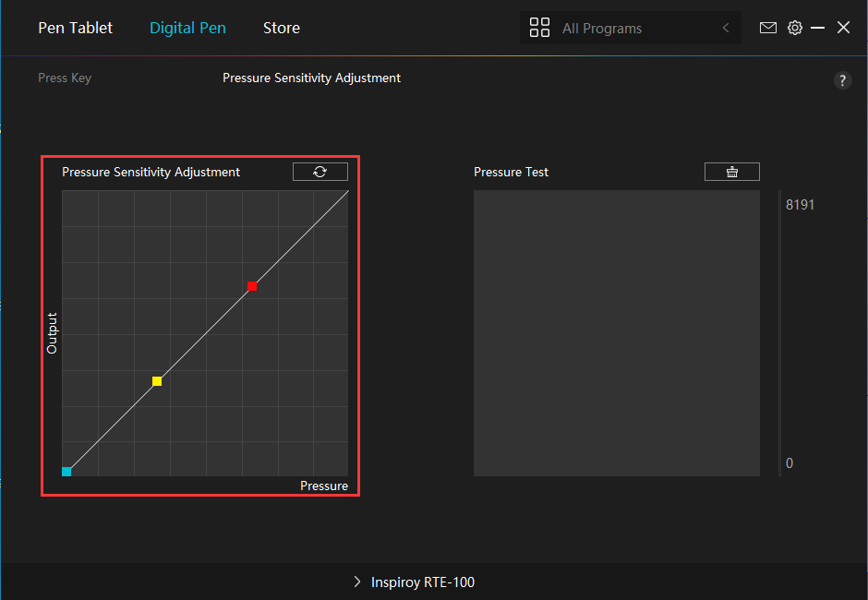Select Pressure Sensitivity Adjustment top heading
Screen dimensions: 868x600
coord(311,78)
